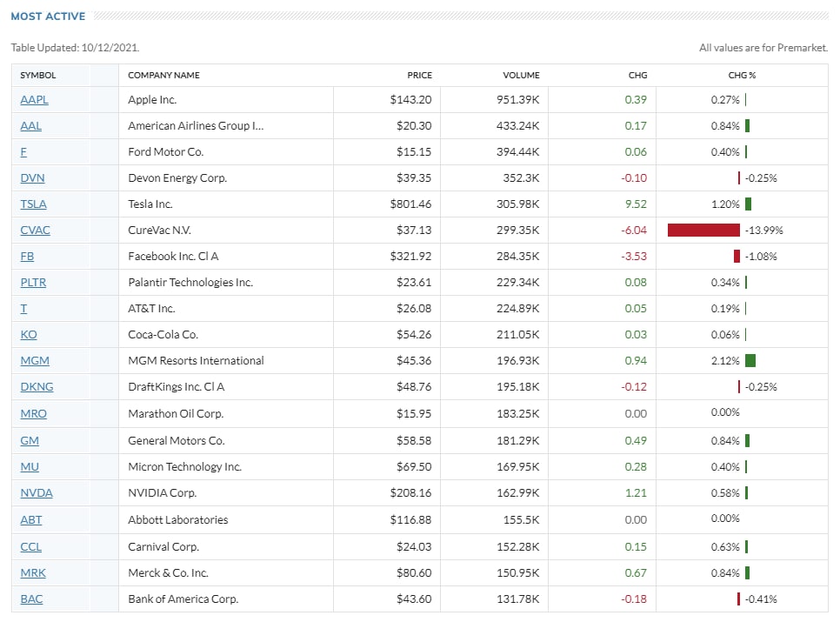The height and width of the screenshot is (622, 840).
Task: Select Abbott Laboratories price $116.88
Action: (411, 519)
